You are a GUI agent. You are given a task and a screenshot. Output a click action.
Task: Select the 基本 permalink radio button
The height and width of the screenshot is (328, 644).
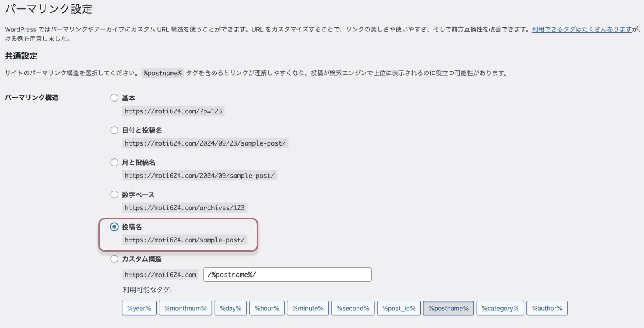tap(114, 98)
